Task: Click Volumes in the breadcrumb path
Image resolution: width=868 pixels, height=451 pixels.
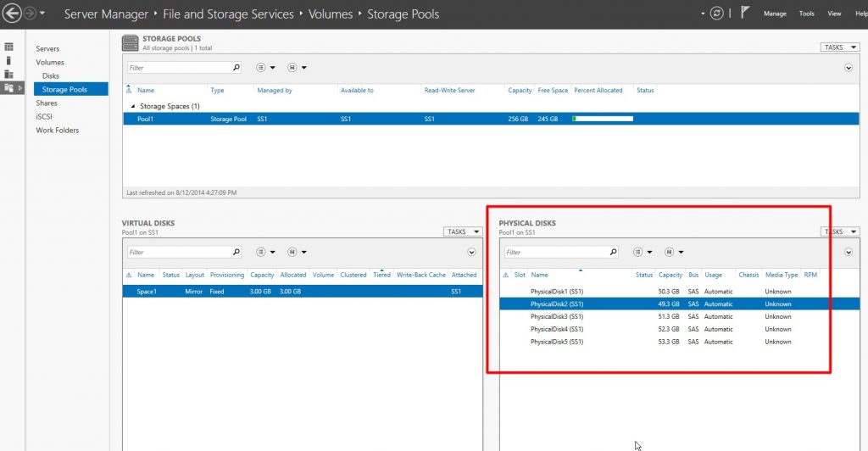Action: [x=330, y=14]
